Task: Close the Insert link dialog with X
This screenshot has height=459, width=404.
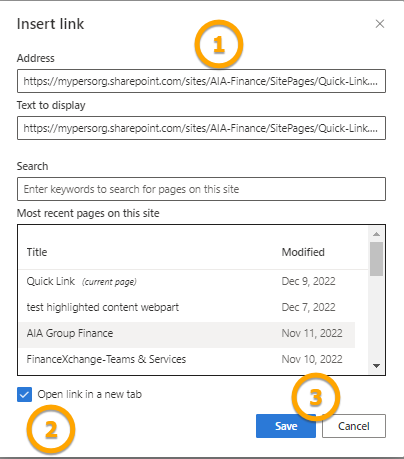Action: click(380, 24)
